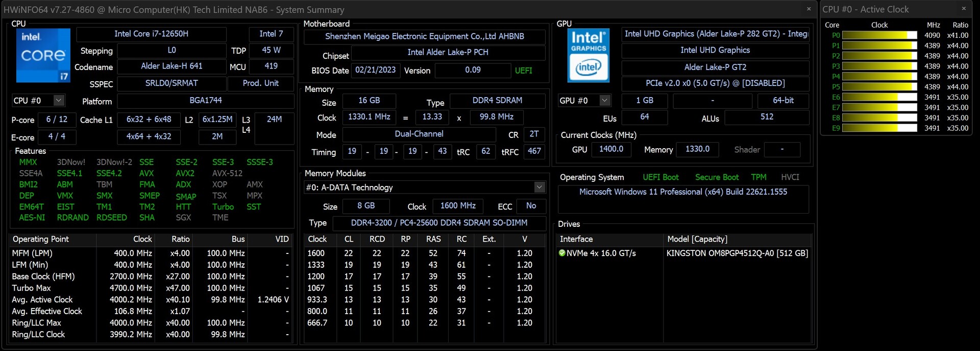Screen dimensions: 980x351
Task: Click the Interface column header in Drives
Action: tap(609, 239)
